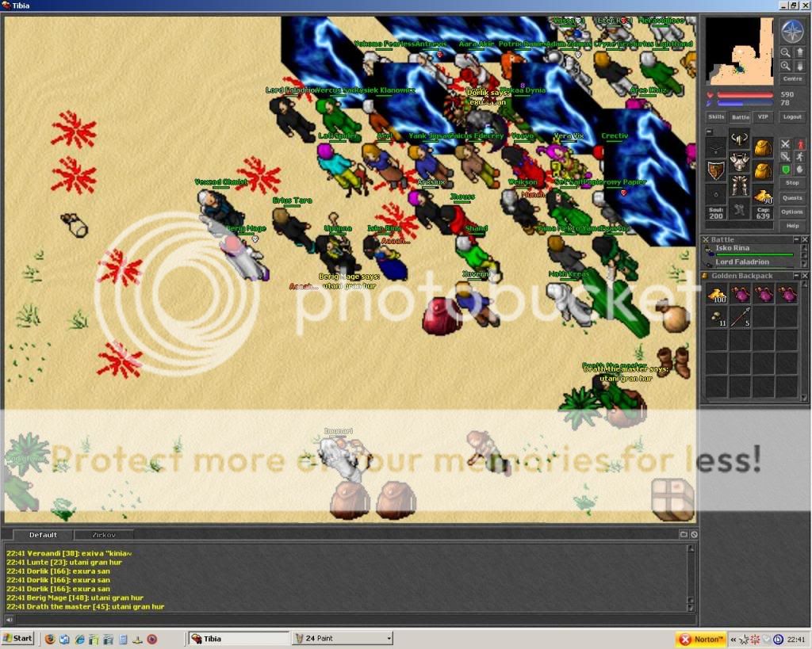Click the compass rose on the minimap

(x=792, y=31)
